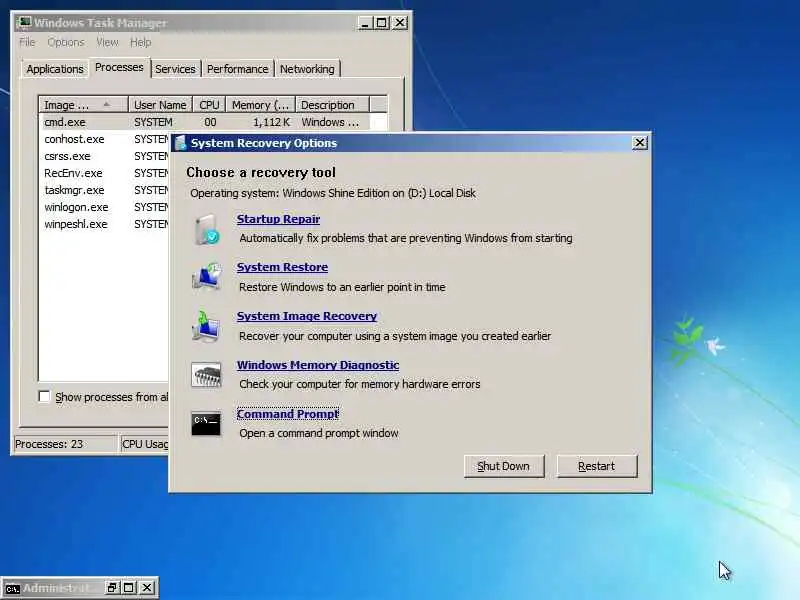Image resolution: width=800 pixels, height=600 pixels.
Task: Switch to the Applications tab
Action: (x=55, y=69)
